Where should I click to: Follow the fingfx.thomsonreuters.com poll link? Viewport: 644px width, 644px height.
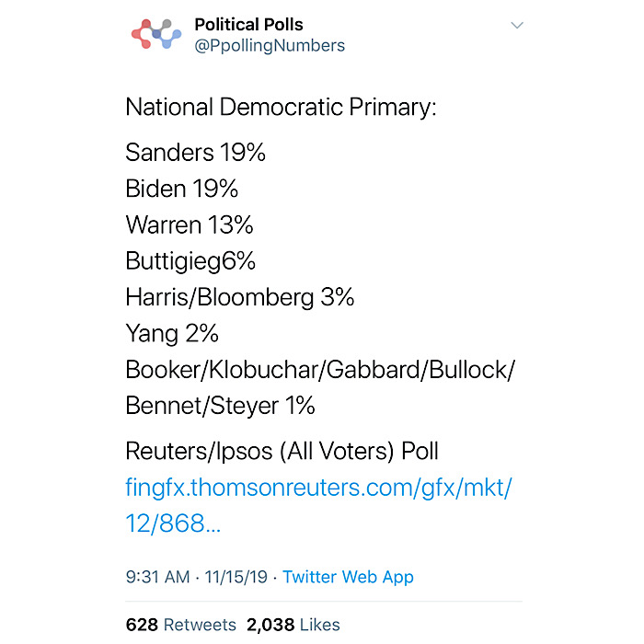(x=318, y=488)
